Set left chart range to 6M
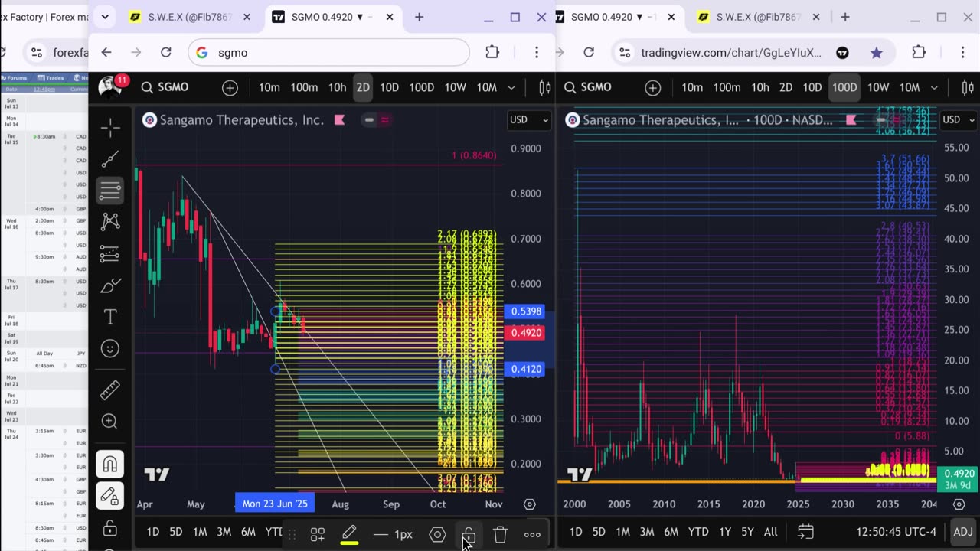Screen dimensions: 980x551 (248, 533)
